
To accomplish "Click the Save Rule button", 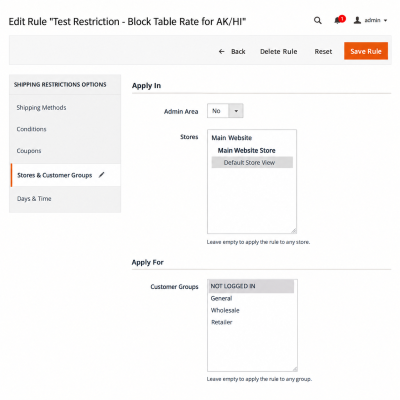I will pos(366,51).
